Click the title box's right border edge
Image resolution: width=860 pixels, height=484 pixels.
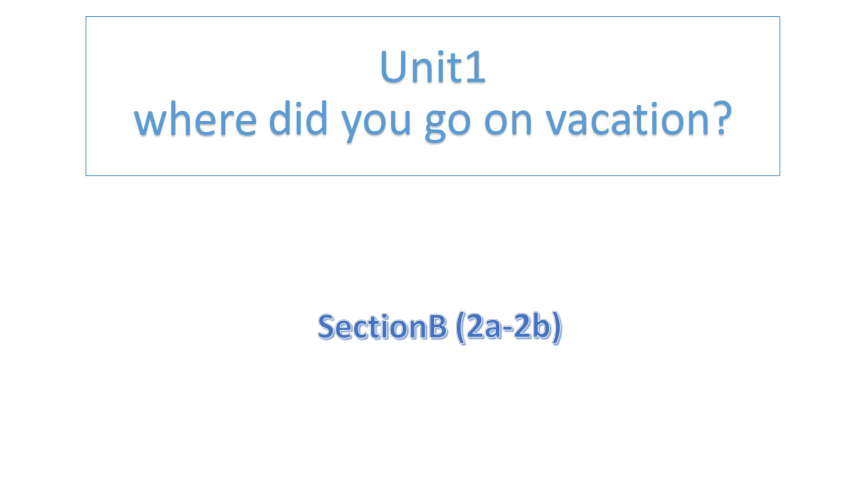[x=779, y=96]
